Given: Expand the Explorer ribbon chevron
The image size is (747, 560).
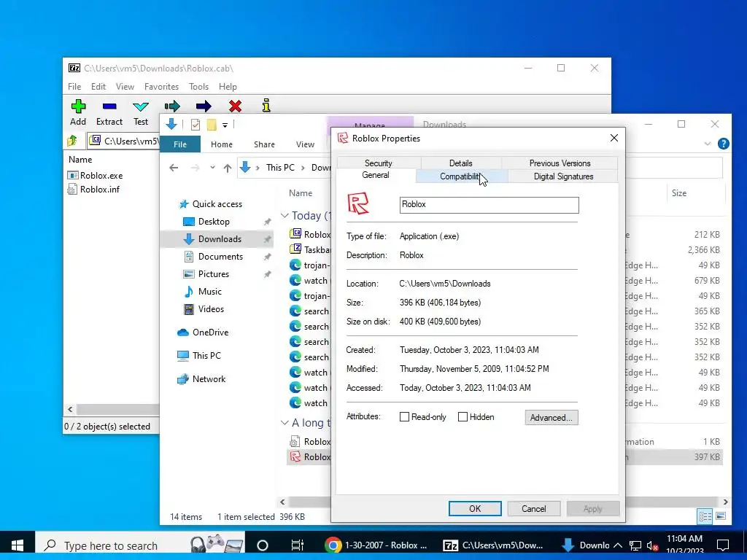Looking at the screenshot, I should tap(708, 144).
